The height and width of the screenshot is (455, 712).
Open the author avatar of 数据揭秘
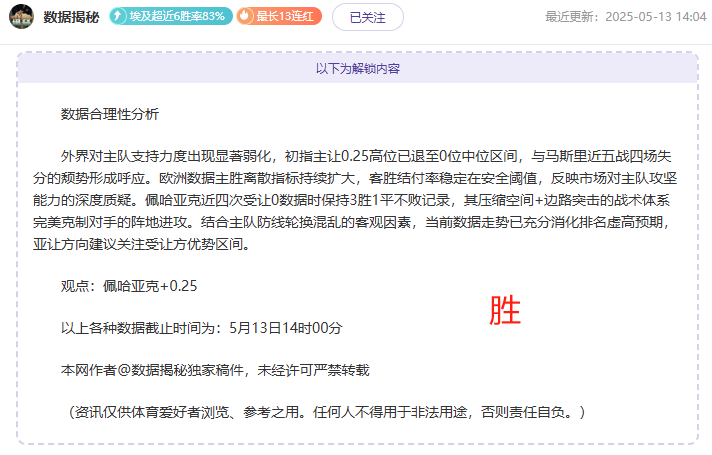click(x=21, y=17)
